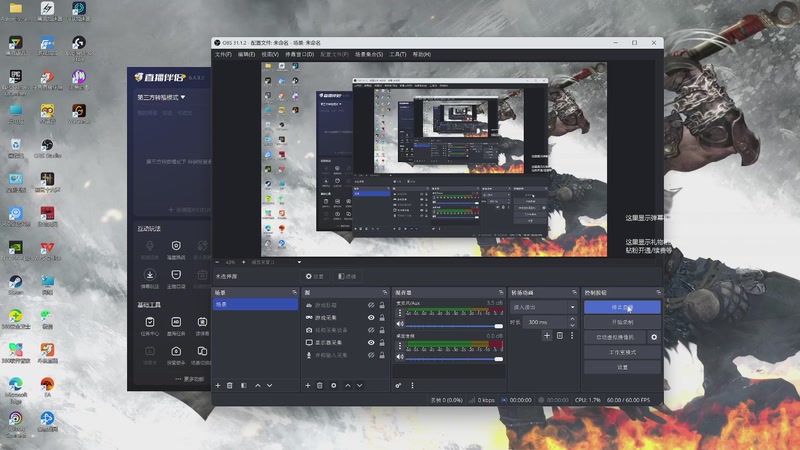Open the 视图(V) menu

pyautogui.click(x=270, y=54)
